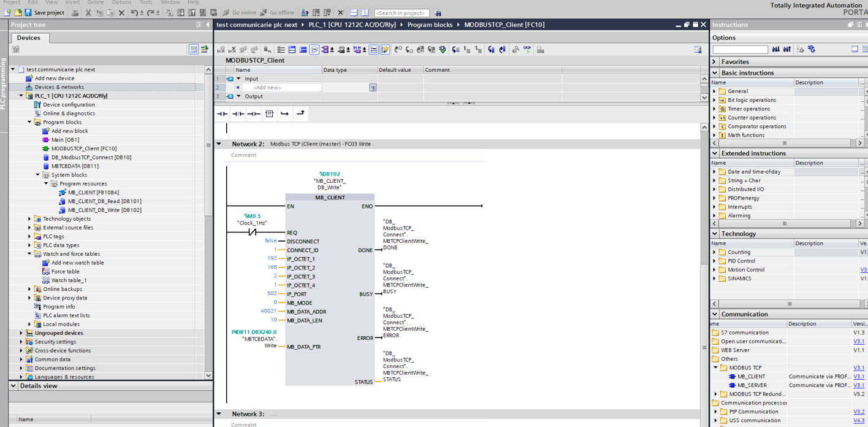Toggle network comments display in editor toolbar
868x427 pixels.
(x=314, y=50)
